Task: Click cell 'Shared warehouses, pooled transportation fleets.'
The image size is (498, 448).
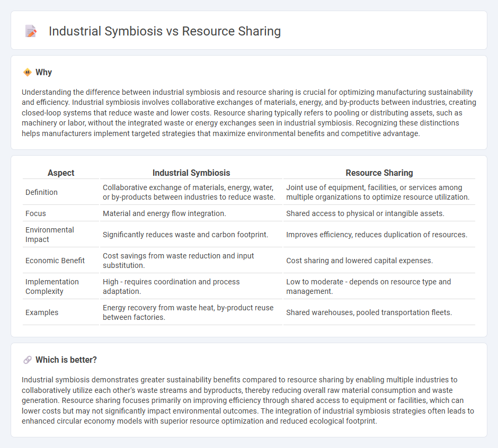Action: tap(379, 312)
